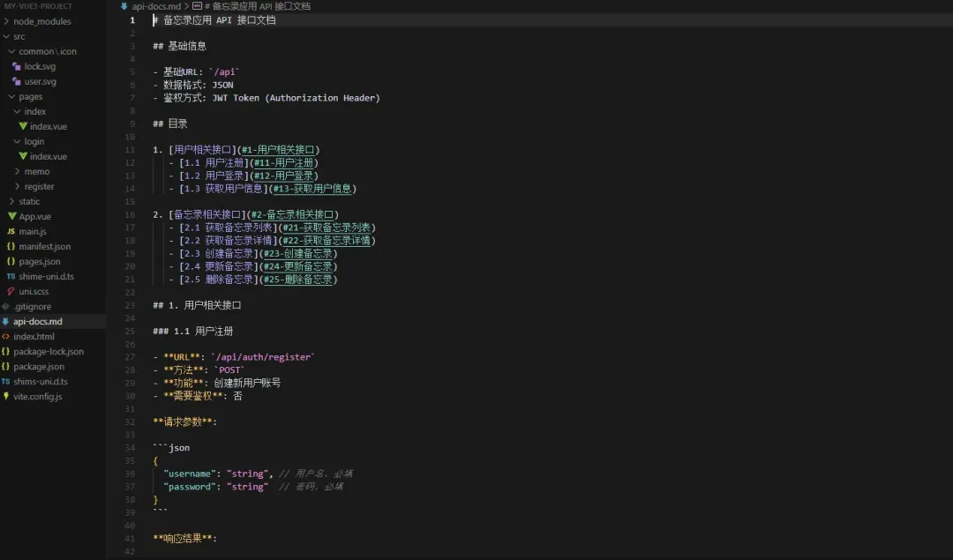Image resolution: width=953 pixels, height=560 pixels.
Task: Click the Vue logo on the api-docs.md tab
Action: coord(124,6)
